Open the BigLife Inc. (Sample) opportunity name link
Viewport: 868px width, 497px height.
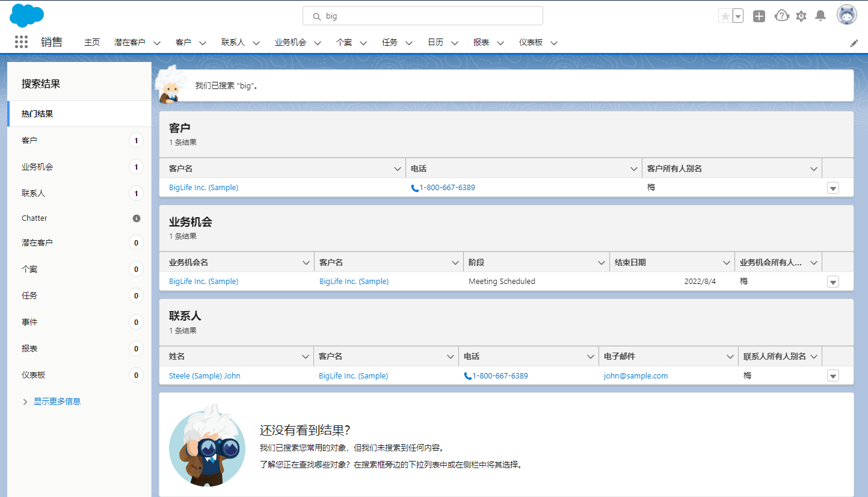click(x=203, y=282)
